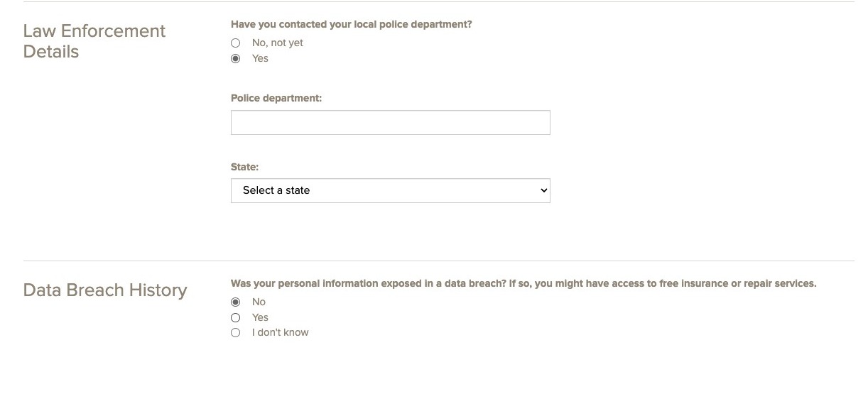Click the "No, not yet" option label
Image resolution: width=868 pixels, height=394 pixels.
277,43
